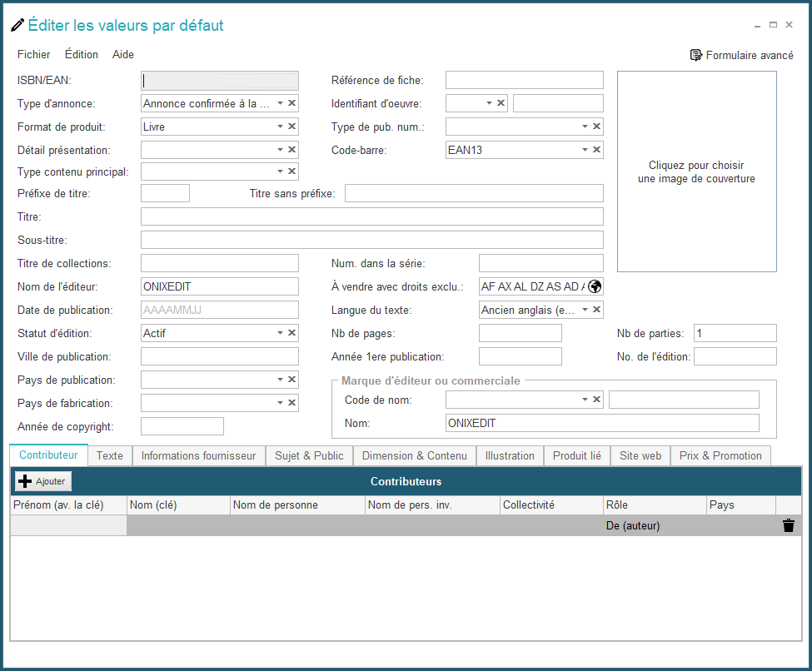The height and width of the screenshot is (671, 812).
Task: Delete the De (auteur) contributor row
Action: click(x=789, y=525)
